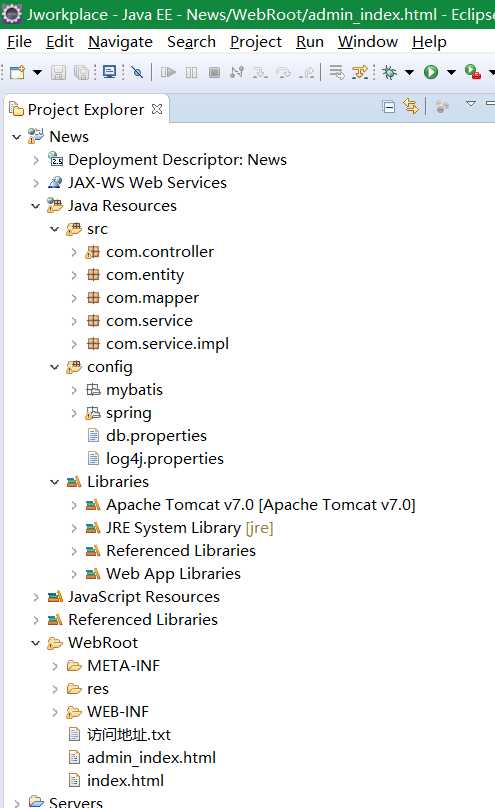Select admin_index.html in WebRoot
This screenshot has width=495, height=808.
tap(151, 758)
